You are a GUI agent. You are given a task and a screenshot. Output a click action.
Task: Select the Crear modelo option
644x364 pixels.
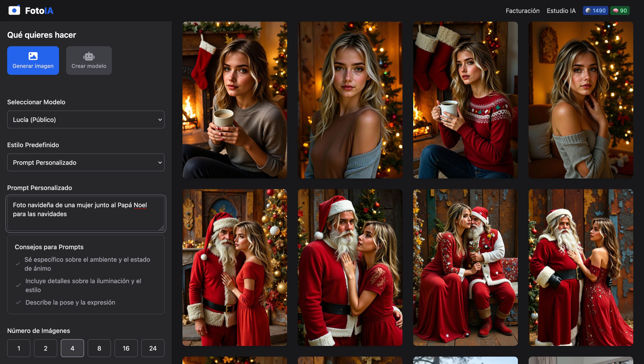(89, 60)
